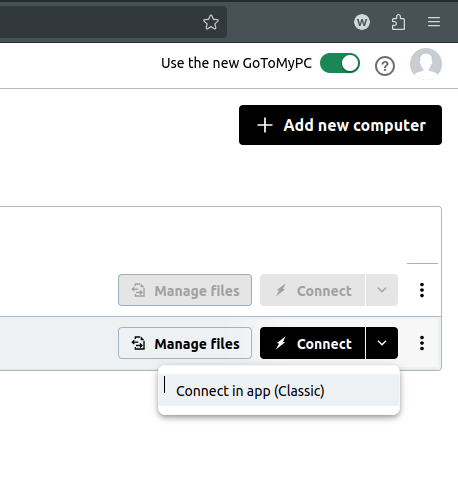Open the help question mark icon
This screenshot has height=502, width=458.
click(385, 66)
